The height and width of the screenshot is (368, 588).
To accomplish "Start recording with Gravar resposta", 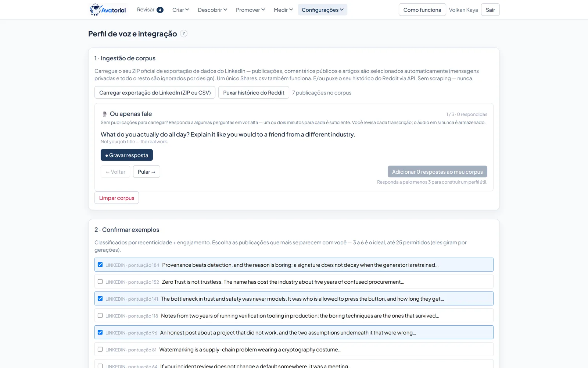I will pyautogui.click(x=127, y=155).
